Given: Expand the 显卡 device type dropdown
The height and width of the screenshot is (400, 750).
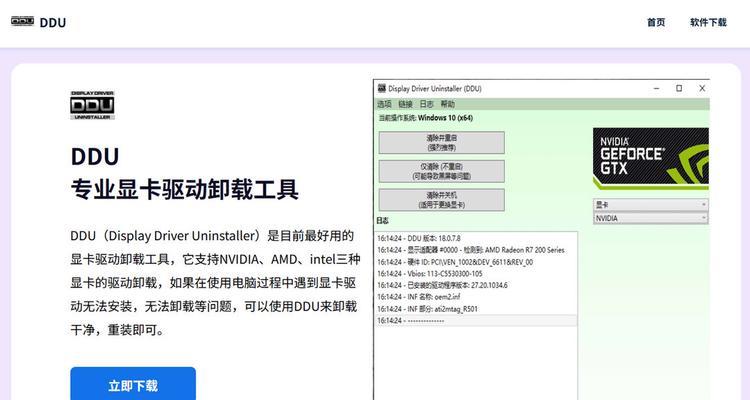Looking at the screenshot, I should (x=651, y=205).
